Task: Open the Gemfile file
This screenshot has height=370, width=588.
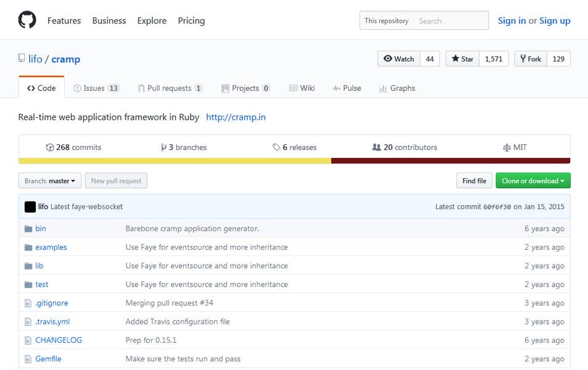Action: click(x=48, y=359)
